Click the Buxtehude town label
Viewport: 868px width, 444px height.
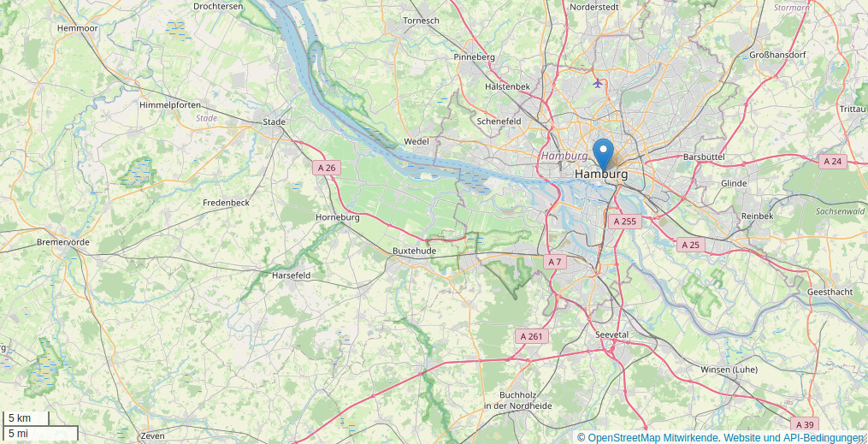(415, 251)
